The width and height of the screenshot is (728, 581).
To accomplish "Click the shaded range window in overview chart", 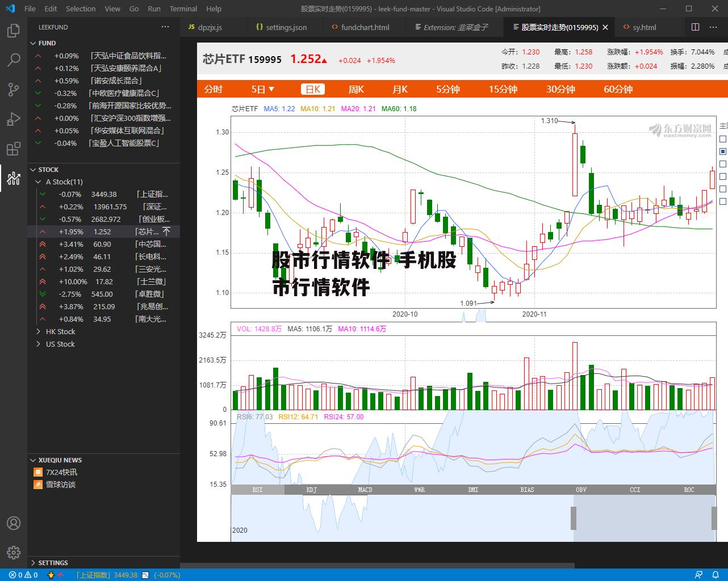I will coord(644,518).
